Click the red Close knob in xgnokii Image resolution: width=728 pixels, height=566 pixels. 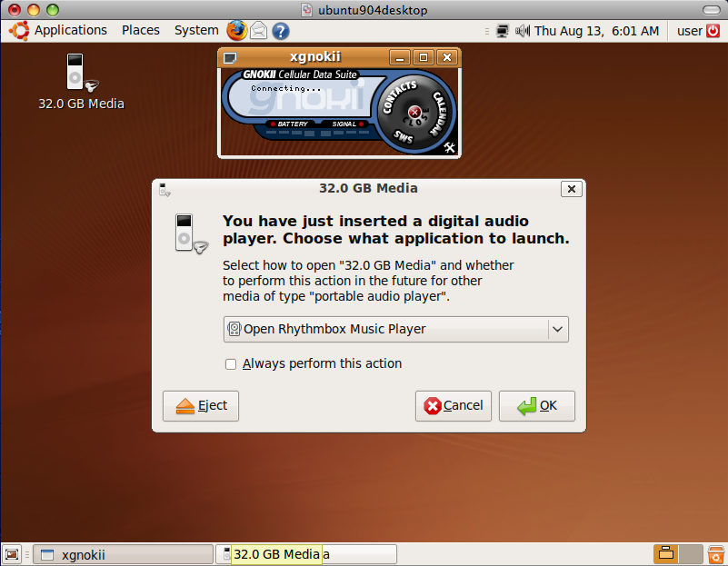click(414, 112)
